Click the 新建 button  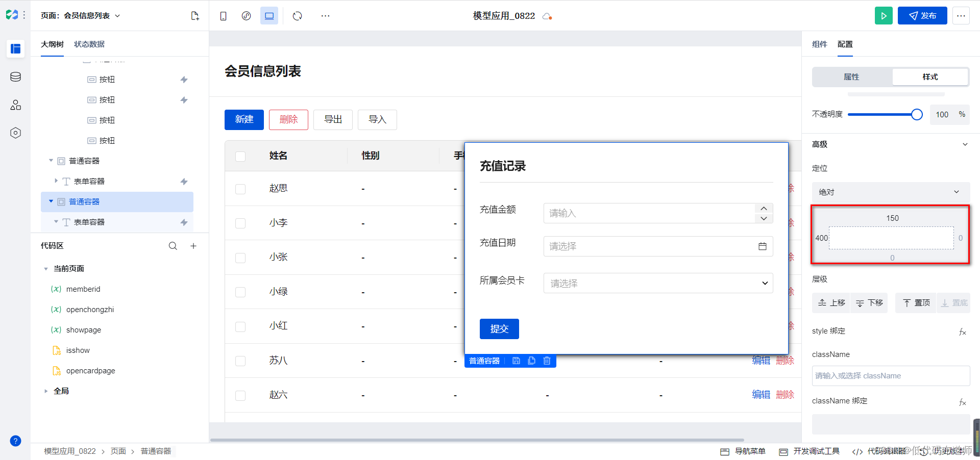pyautogui.click(x=244, y=119)
